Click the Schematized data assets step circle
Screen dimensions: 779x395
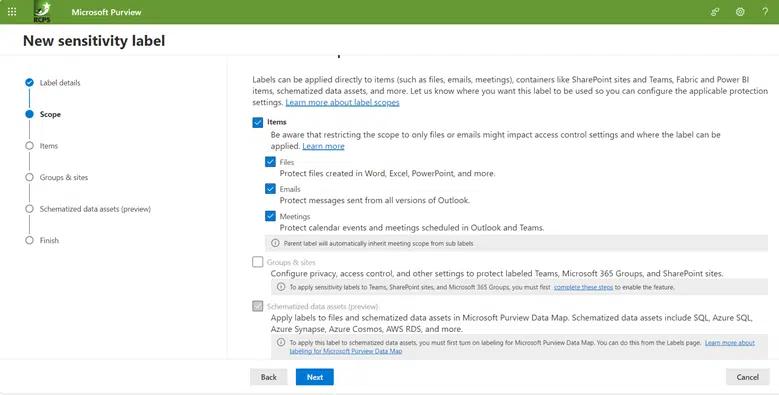29,209
